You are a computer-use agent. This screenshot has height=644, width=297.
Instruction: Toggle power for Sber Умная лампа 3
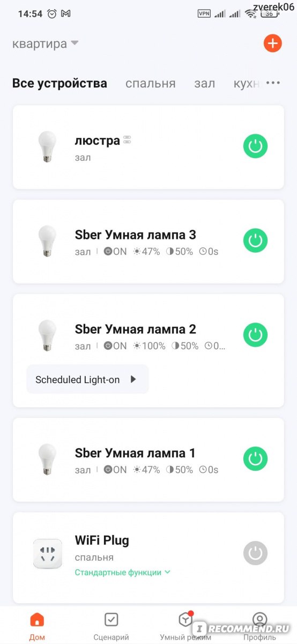[x=255, y=241]
